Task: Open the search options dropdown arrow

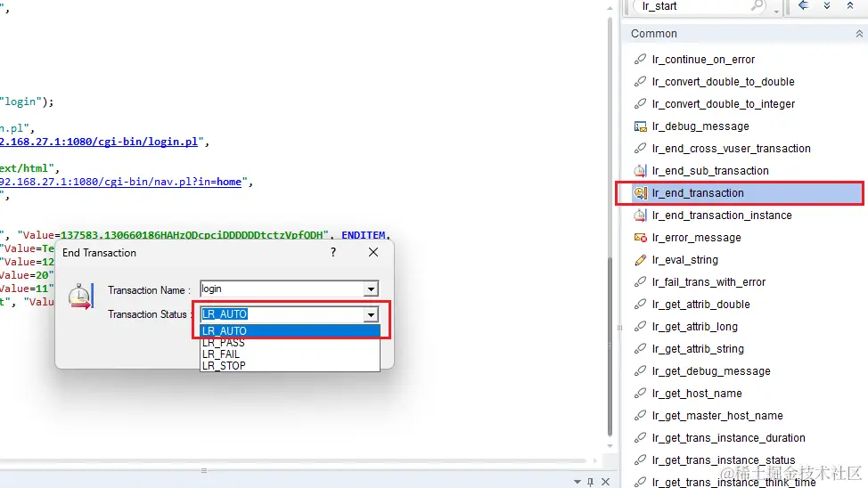Action: [776, 11]
